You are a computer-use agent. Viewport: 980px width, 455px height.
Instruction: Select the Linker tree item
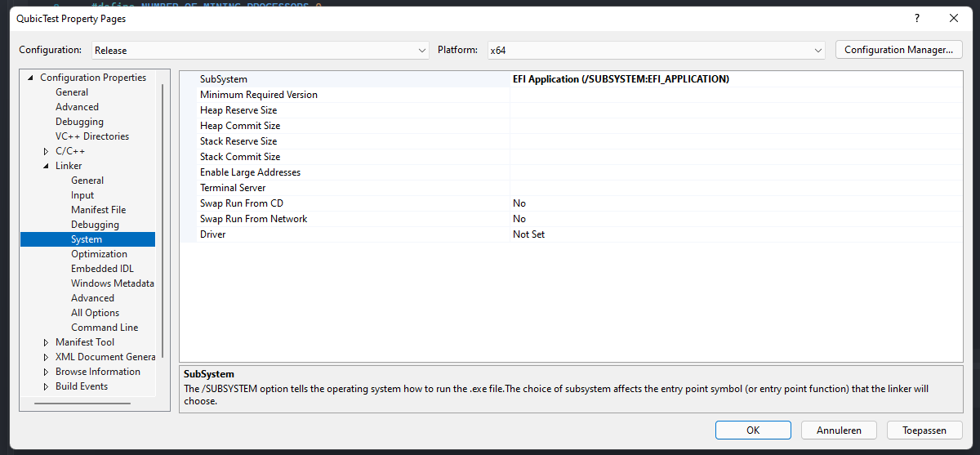click(69, 166)
